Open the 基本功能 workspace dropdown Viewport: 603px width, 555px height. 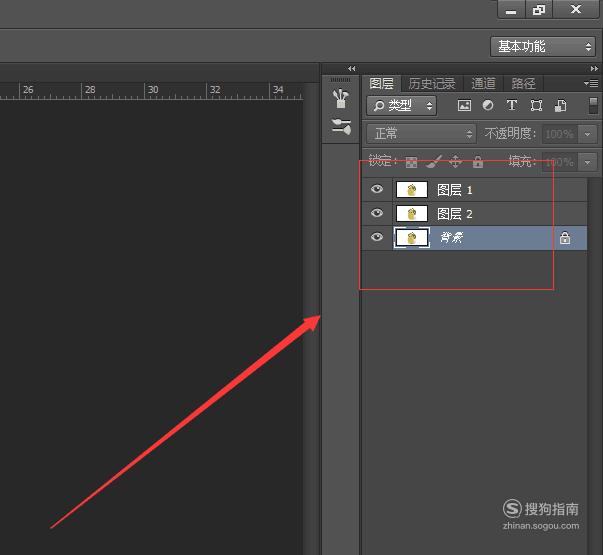(543, 47)
